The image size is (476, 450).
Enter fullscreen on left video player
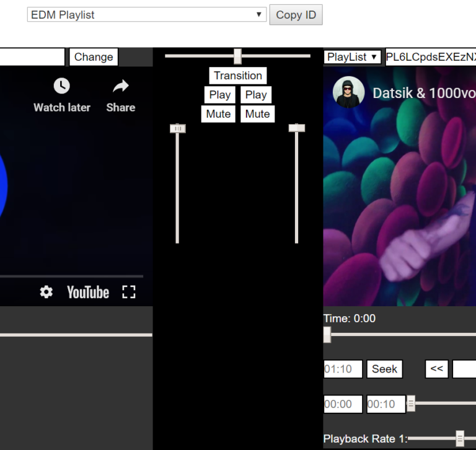click(129, 292)
